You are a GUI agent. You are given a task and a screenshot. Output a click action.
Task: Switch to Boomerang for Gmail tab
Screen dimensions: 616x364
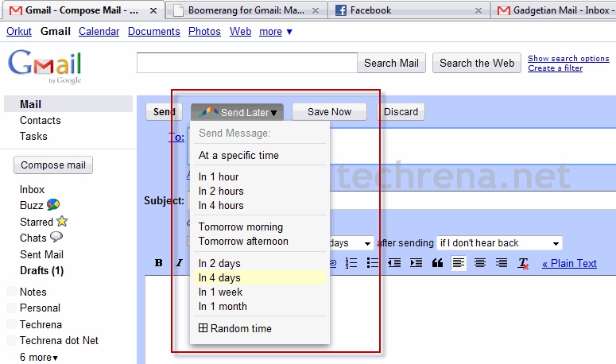coord(245,10)
